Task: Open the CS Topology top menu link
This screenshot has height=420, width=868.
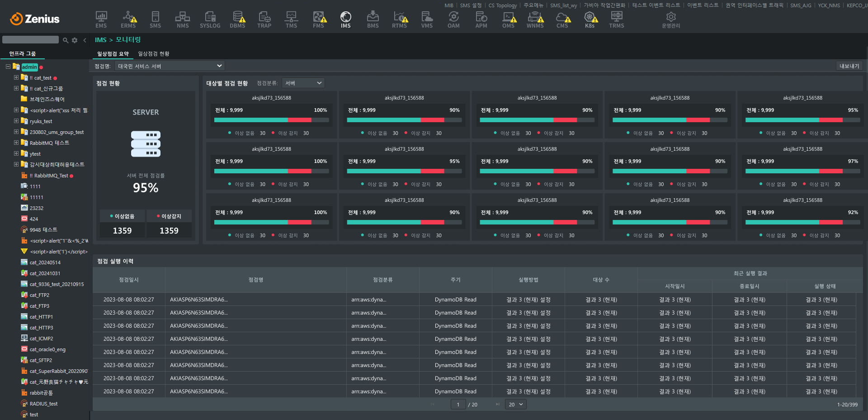Action: 503,5
